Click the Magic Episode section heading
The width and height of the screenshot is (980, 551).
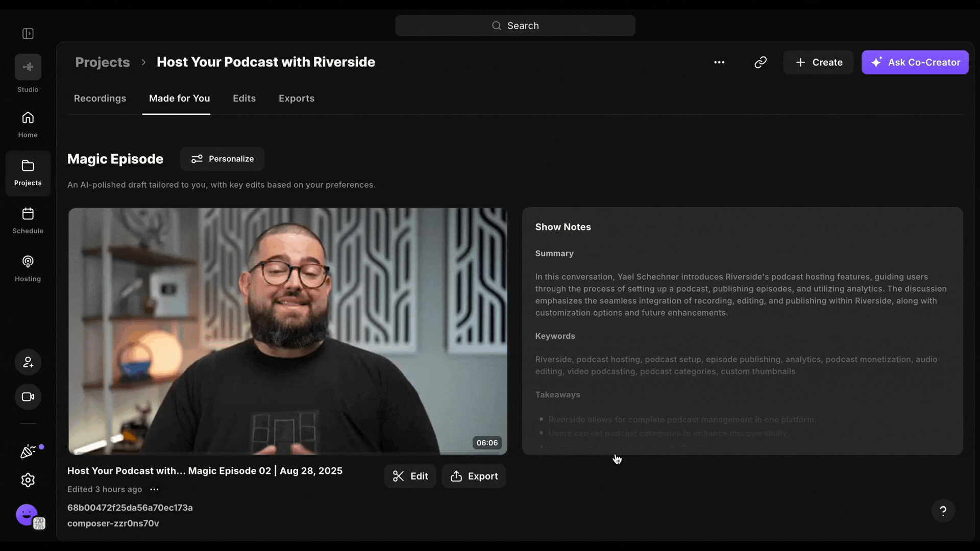pos(115,159)
